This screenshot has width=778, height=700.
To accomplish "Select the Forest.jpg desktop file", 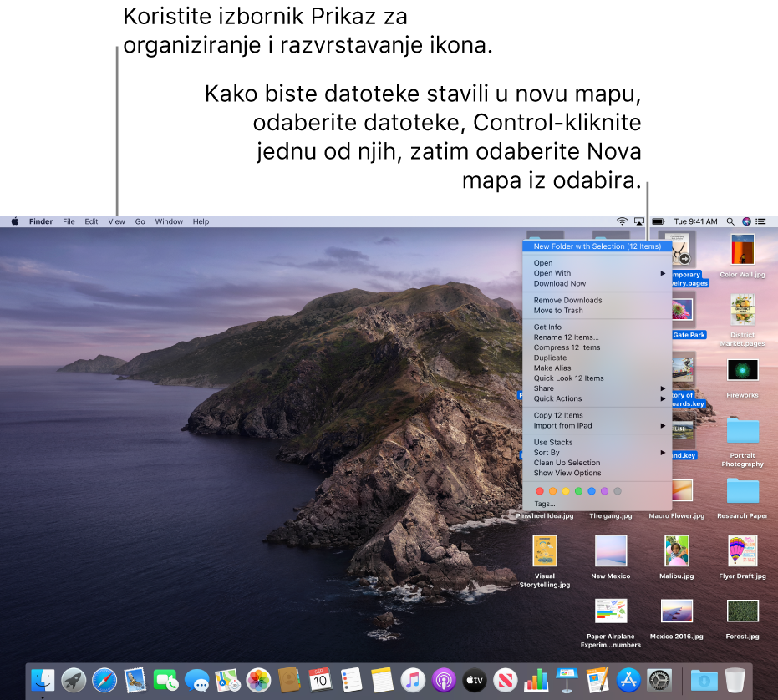I will pos(742,618).
